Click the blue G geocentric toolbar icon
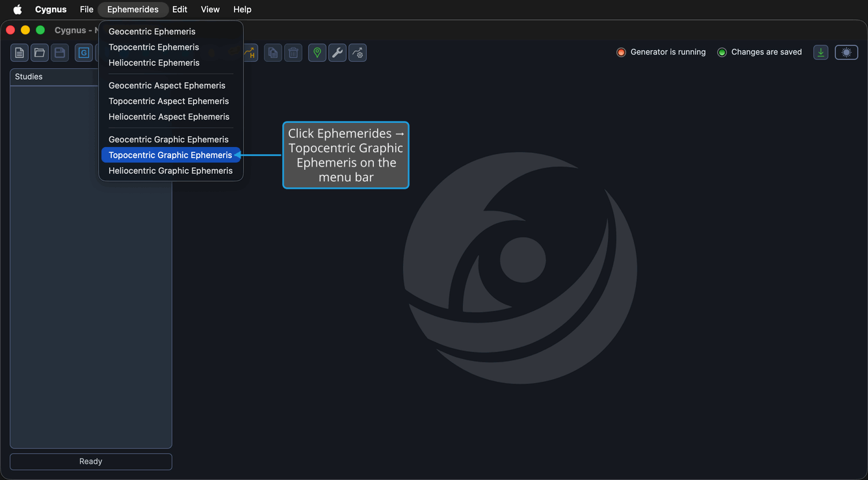This screenshot has width=868, height=480. pos(84,53)
